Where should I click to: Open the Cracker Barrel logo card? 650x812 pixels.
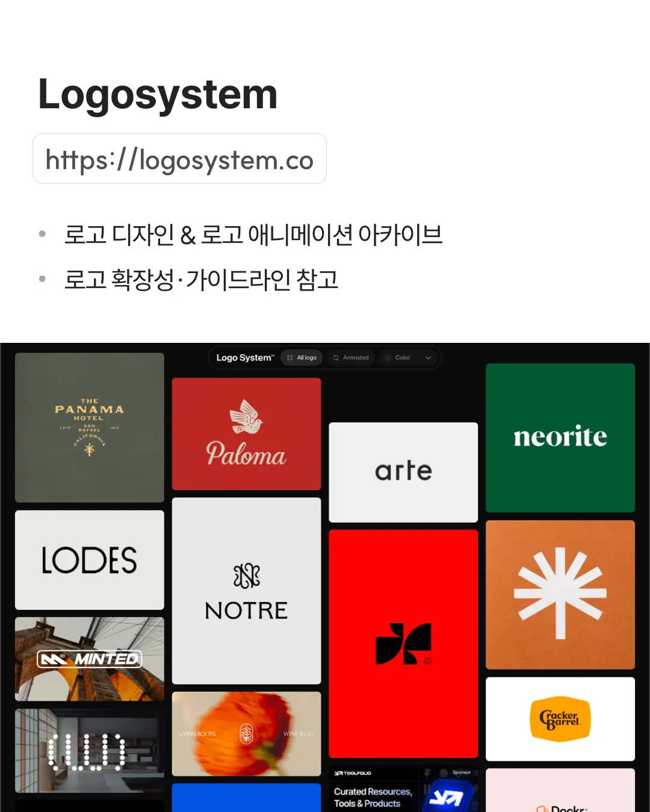[x=560, y=719]
